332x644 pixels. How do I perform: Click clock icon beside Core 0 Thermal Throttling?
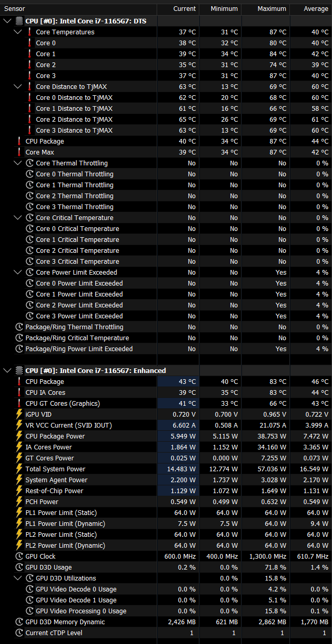[x=30, y=174]
